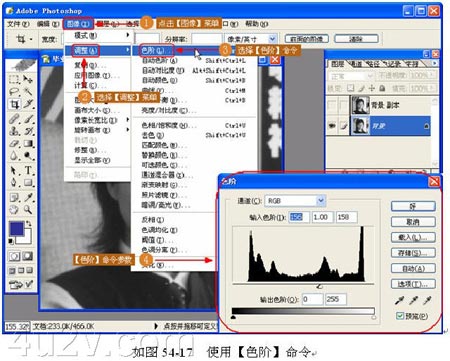Viewport: 450px width, 361px height.
Task: Select the Zoom magnifier tool
Action: [x=28, y=210]
